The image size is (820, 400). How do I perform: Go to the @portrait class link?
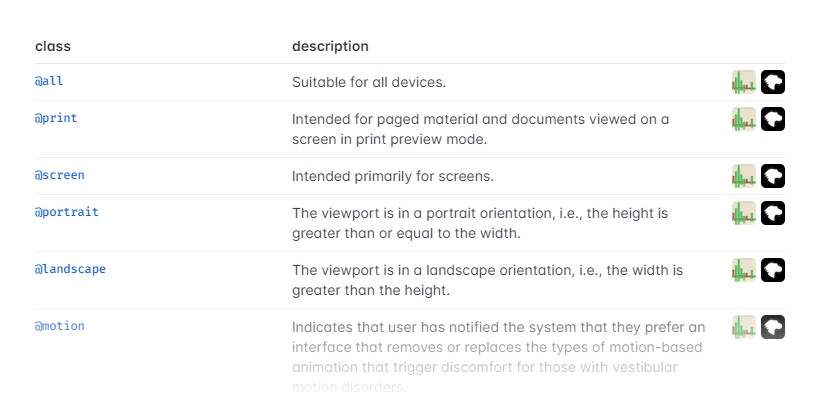click(67, 212)
